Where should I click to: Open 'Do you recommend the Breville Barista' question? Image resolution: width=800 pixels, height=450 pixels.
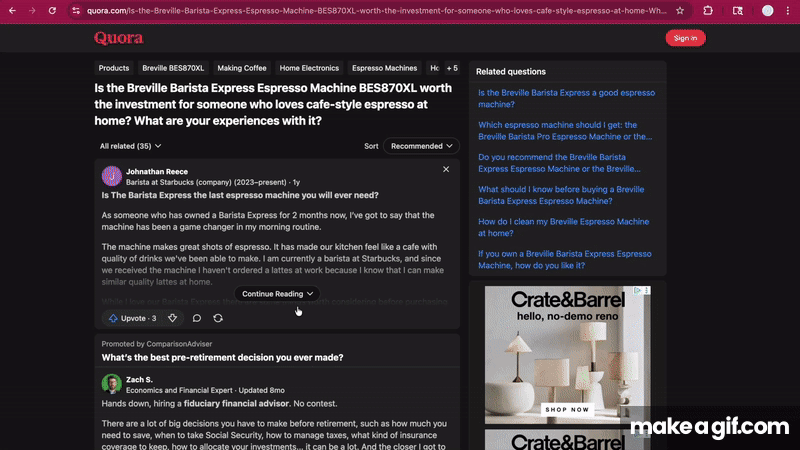(x=559, y=163)
